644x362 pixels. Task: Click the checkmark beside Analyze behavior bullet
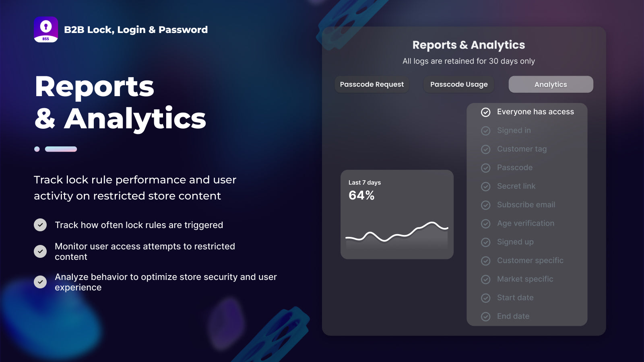pos(40,282)
